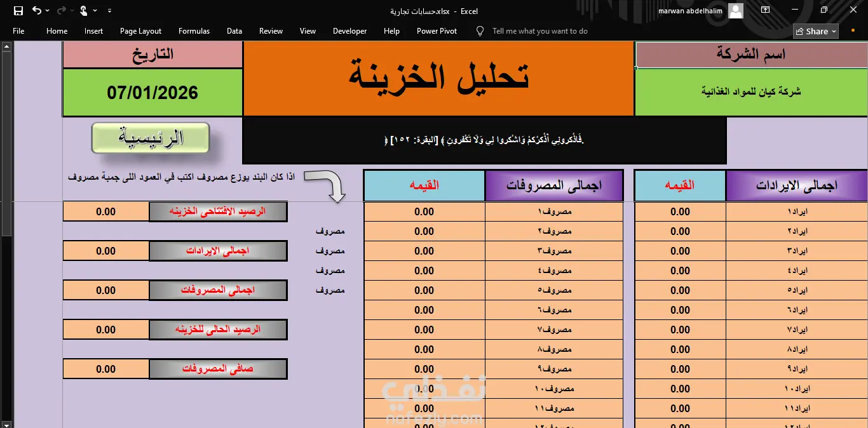The width and height of the screenshot is (868, 428).
Task: Open the File menu
Action: coord(18,31)
